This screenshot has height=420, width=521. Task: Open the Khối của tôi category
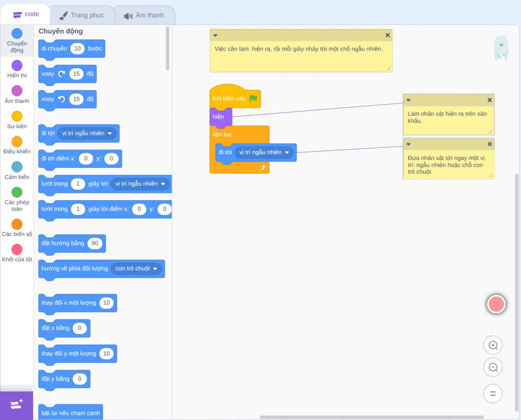(x=17, y=253)
